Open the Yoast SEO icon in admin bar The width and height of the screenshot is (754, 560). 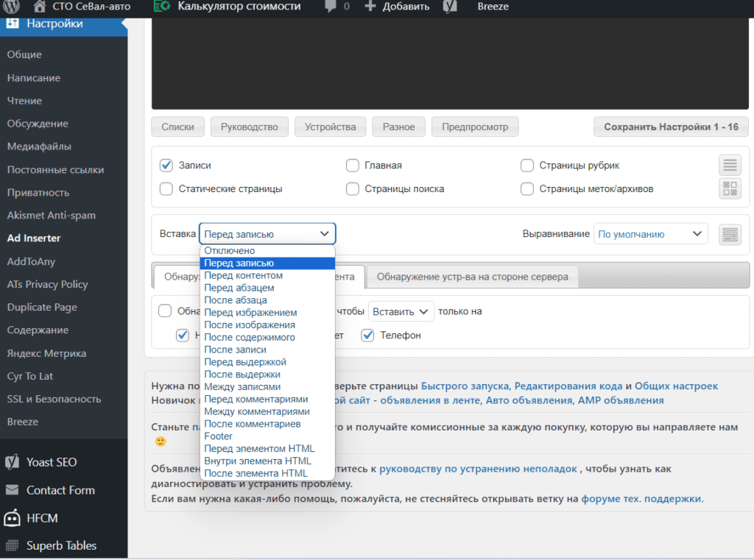click(x=450, y=7)
